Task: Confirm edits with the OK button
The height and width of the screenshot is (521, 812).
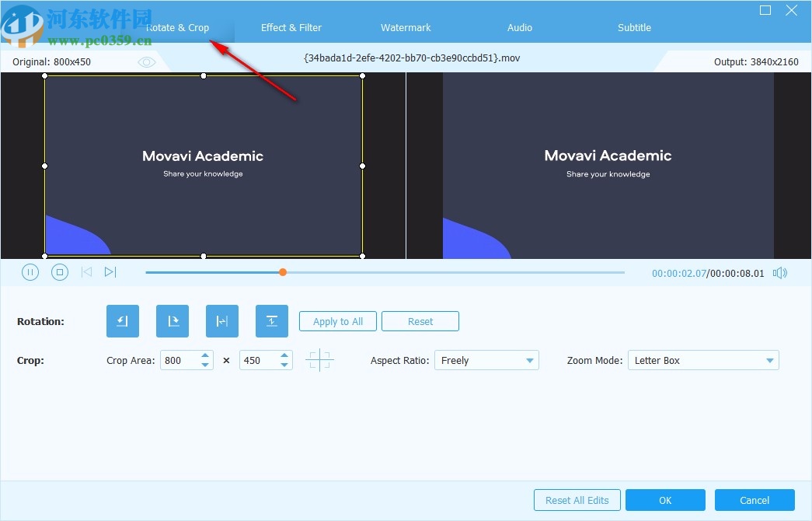Action: [x=665, y=500]
